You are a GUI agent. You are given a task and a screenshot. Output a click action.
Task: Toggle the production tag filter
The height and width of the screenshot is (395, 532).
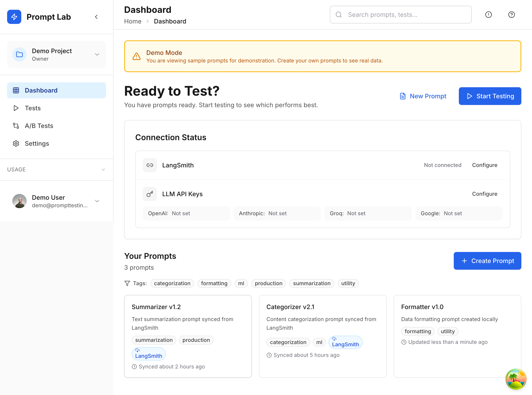pos(268,283)
